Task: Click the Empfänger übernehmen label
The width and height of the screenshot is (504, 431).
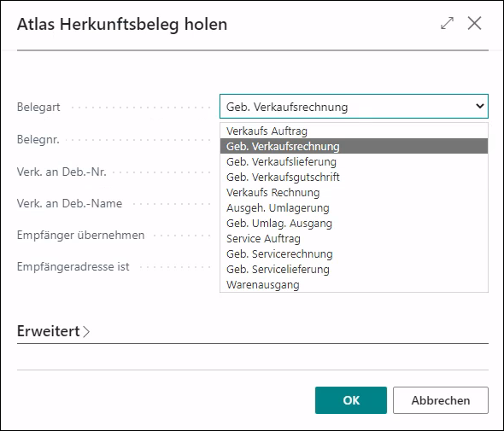Action: pos(80,235)
